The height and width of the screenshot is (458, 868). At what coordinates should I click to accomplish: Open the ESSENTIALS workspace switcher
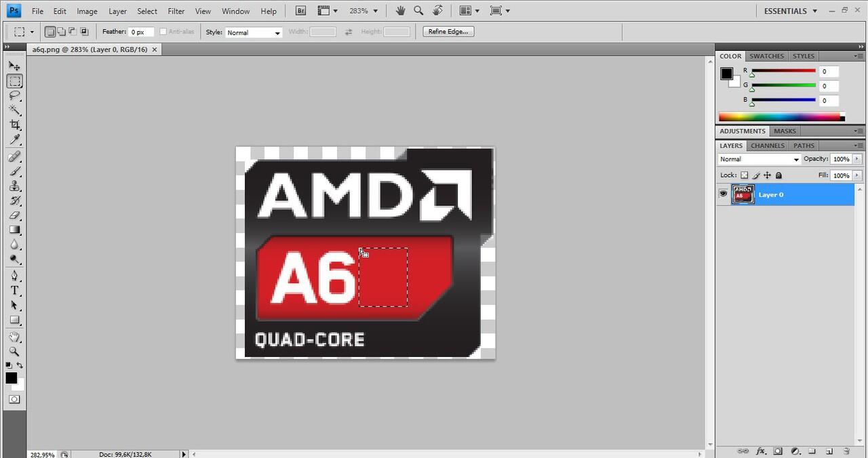791,11
